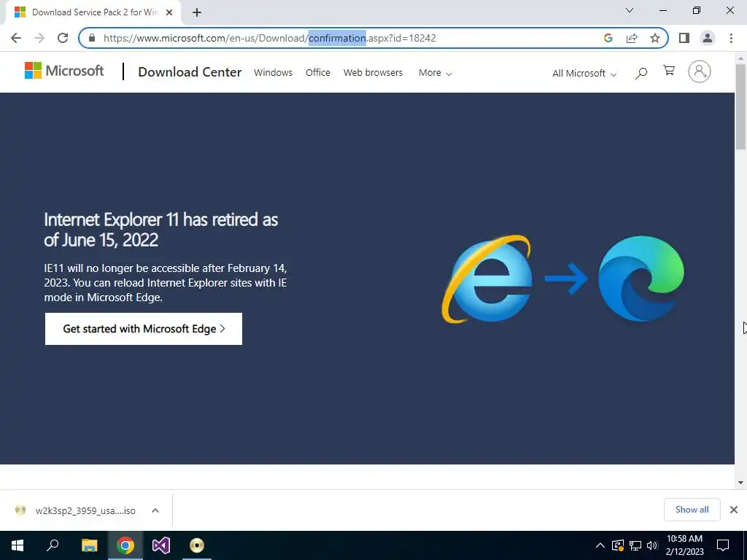Viewport: 747px width, 560px height.
Task: Bookmark this page with the star icon
Action: pos(655,38)
